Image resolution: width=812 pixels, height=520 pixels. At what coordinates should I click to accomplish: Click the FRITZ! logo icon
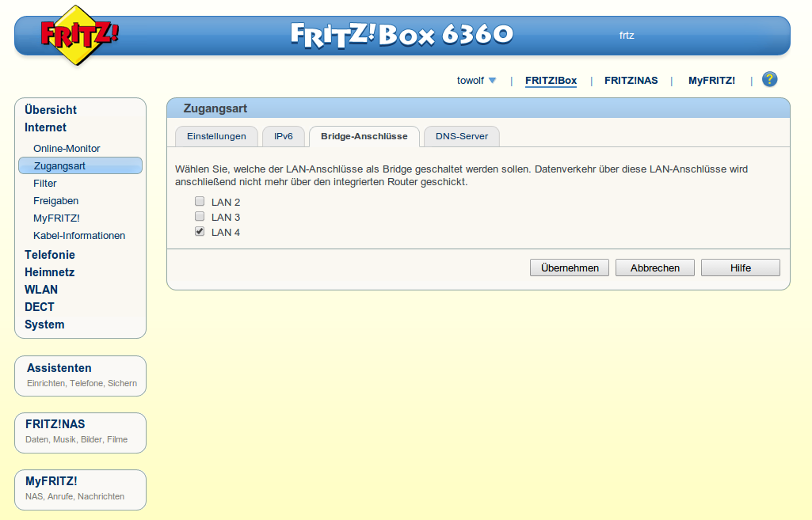tap(79, 35)
